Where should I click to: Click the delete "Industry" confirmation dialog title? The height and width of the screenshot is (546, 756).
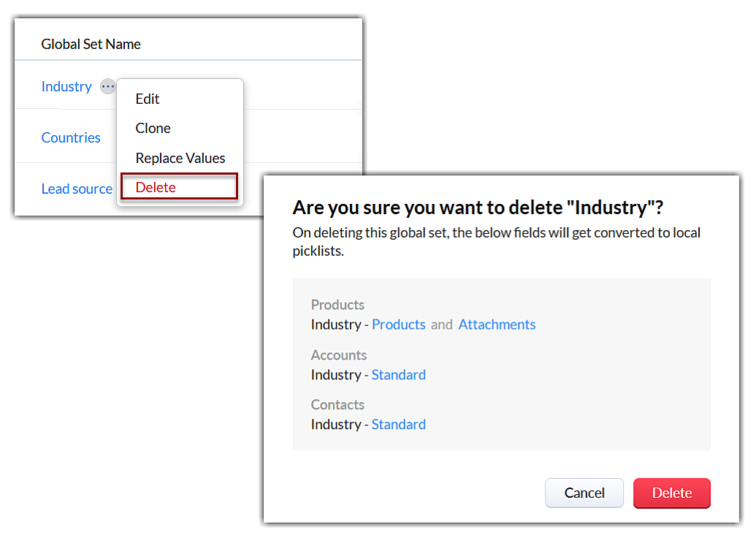pyautogui.click(x=478, y=208)
